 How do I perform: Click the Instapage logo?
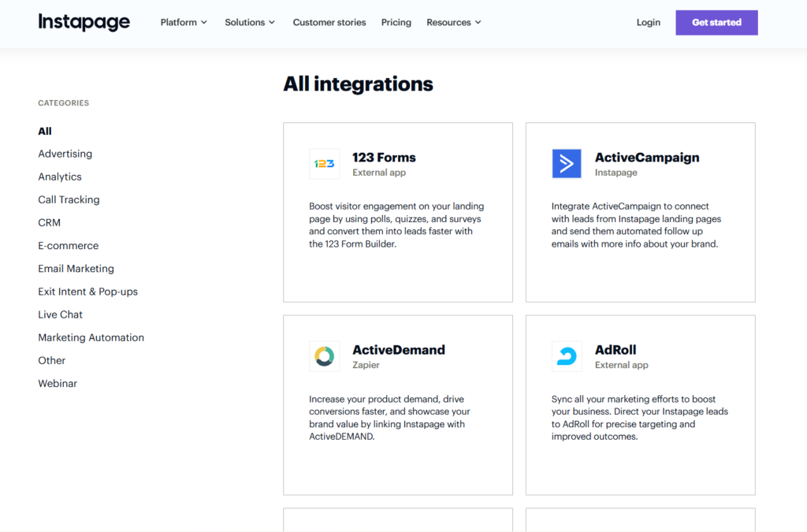click(x=84, y=22)
